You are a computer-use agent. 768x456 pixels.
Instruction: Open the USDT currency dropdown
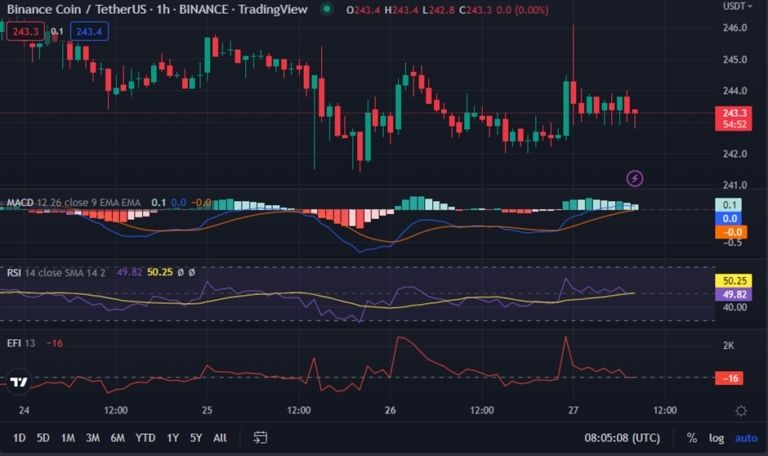coord(737,6)
